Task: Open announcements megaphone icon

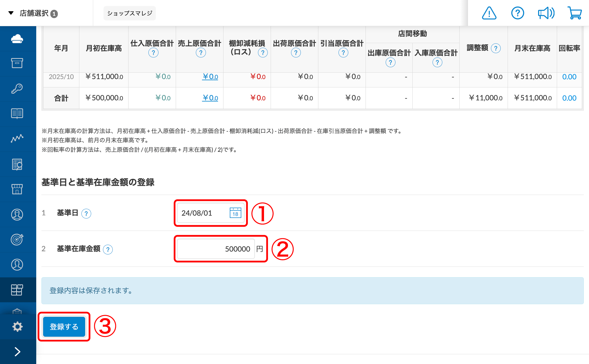Action: point(546,13)
